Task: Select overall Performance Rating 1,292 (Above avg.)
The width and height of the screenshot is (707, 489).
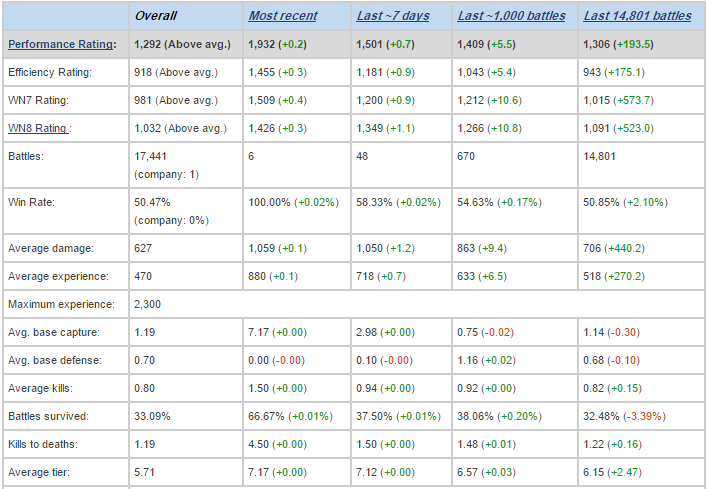Action: coord(182,44)
